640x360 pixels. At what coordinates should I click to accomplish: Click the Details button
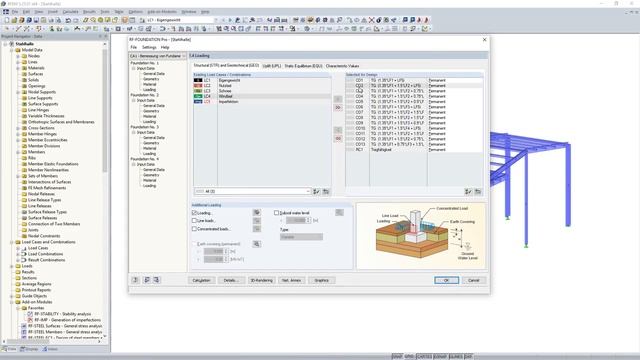click(231, 280)
